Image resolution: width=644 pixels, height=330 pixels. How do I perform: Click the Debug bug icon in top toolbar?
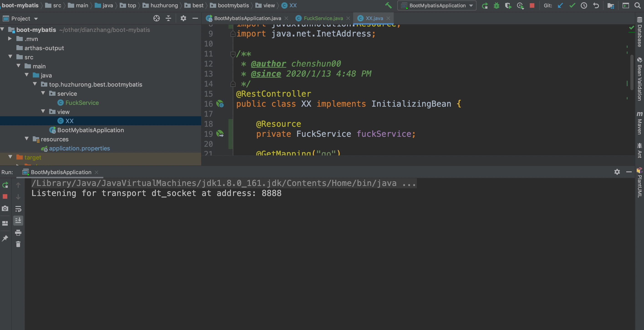click(496, 5)
